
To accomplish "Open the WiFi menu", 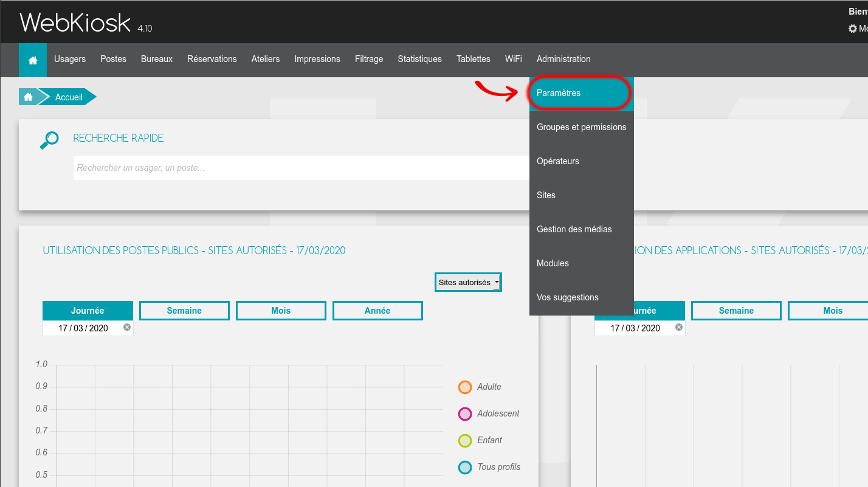I will coord(514,60).
